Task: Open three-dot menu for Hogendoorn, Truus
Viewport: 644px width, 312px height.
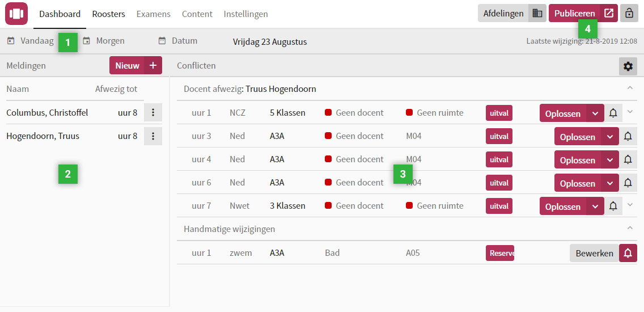Action: 153,136
